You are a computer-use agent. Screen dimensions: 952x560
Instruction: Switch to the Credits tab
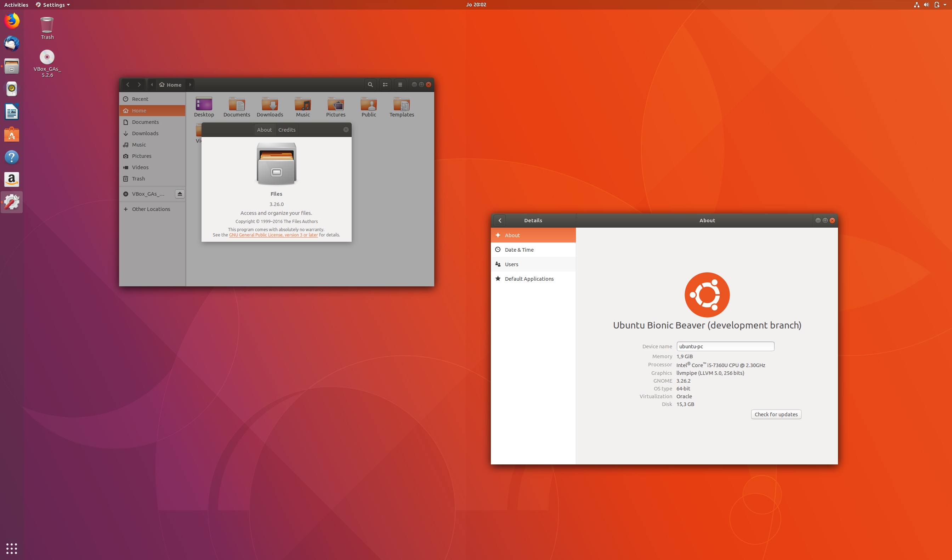[x=287, y=130]
